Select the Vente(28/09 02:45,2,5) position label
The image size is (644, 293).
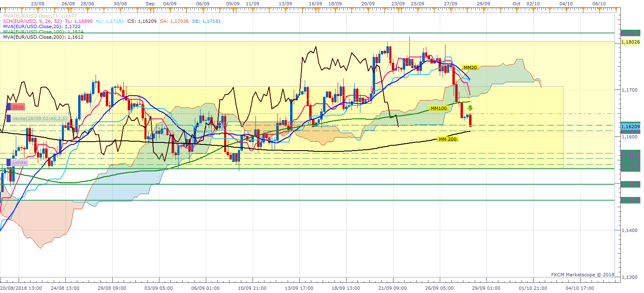[40, 118]
